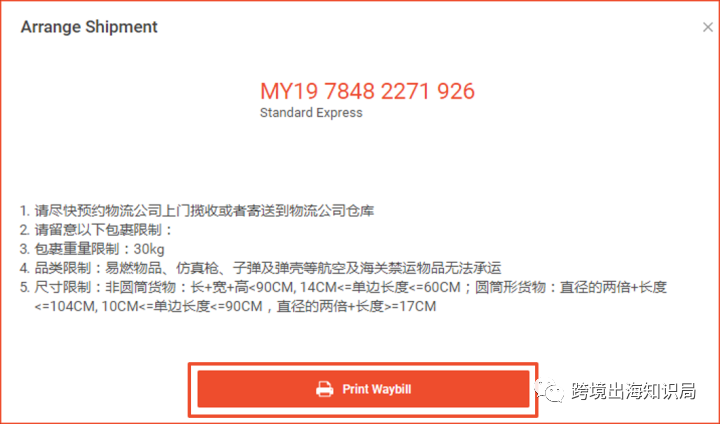This screenshot has height=424, width=720.
Task: Select tracking number MY19 7848 2271 926
Action: pos(367,91)
